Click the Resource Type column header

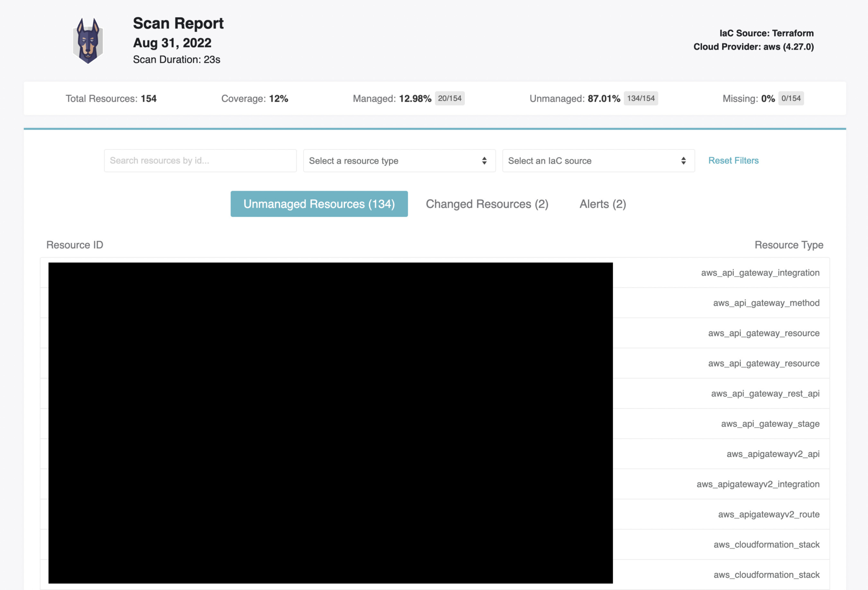point(788,245)
